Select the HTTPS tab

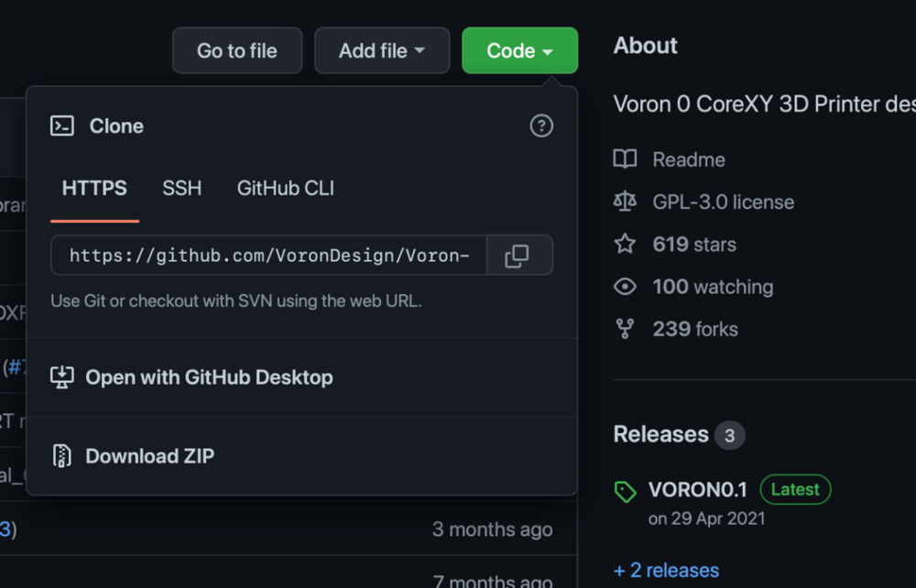coord(94,189)
